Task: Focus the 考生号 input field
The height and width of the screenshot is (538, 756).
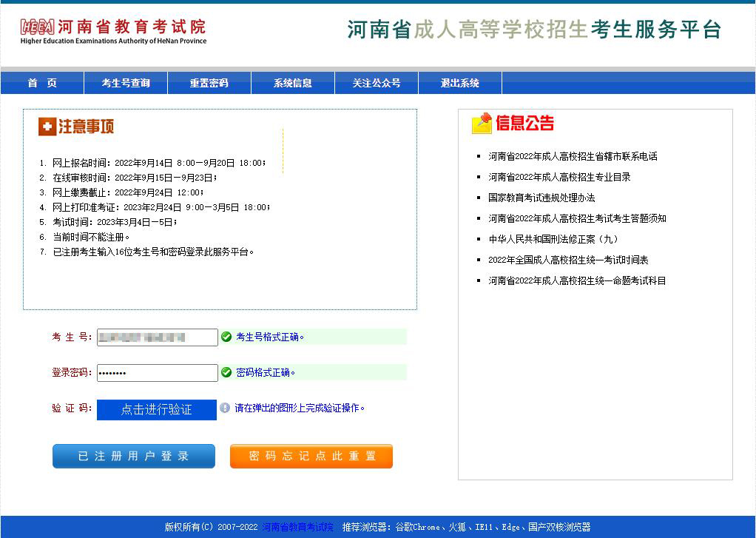Action: pos(157,337)
